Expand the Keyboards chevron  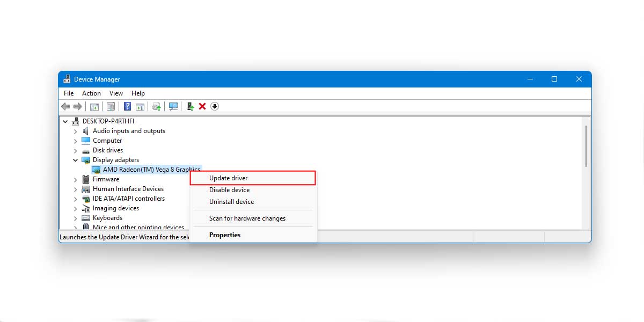coord(76,218)
